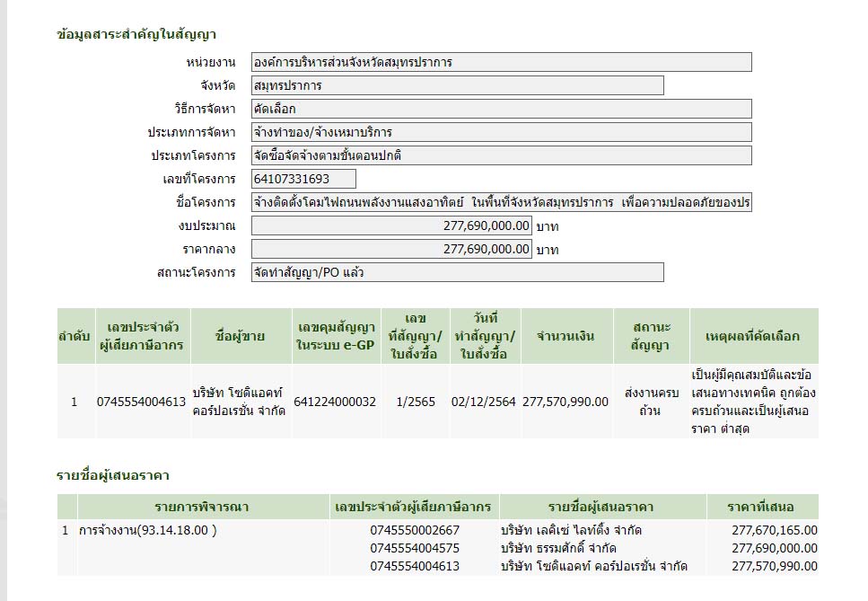Image resolution: width=868 pixels, height=601 pixels.
Task: Click the ชื่อผู้ขาย column header
Action: 240,336
